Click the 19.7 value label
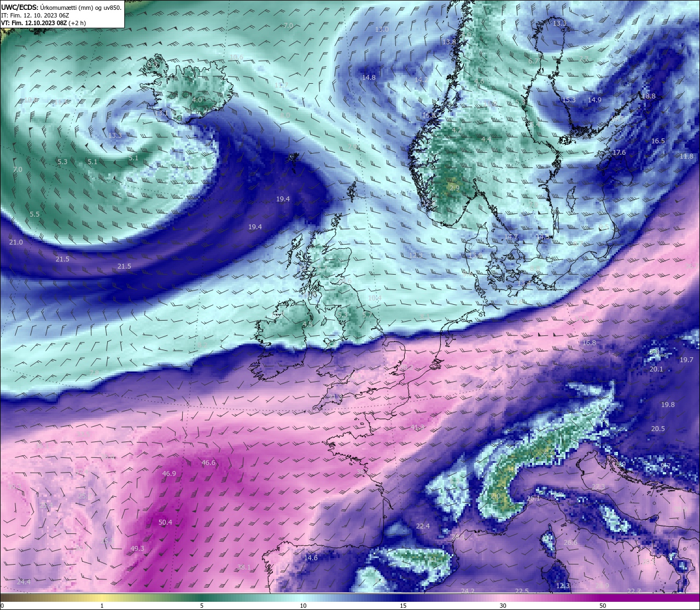The image size is (700, 610). [x=686, y=360]
